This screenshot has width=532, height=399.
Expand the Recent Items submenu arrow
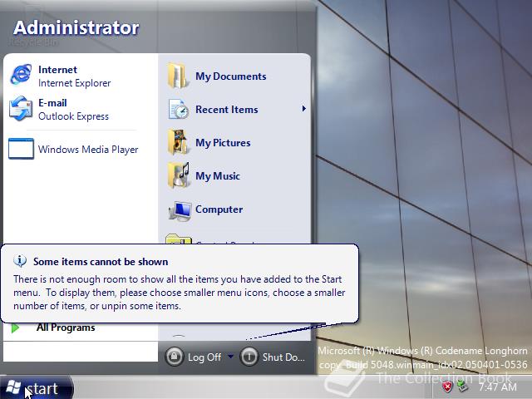[303, 109]
